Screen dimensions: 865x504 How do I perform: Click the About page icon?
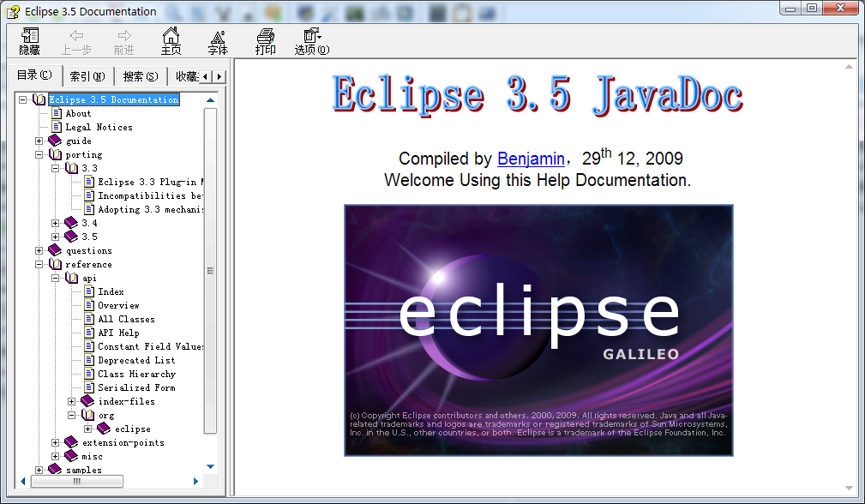pos(57,113)
